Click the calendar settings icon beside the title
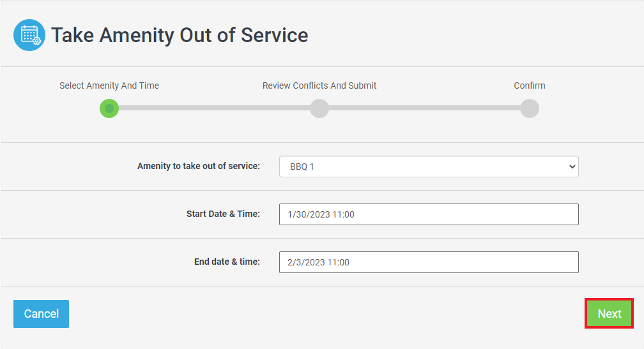The height and width of the screenshot is (349, 644). point(29,35)
